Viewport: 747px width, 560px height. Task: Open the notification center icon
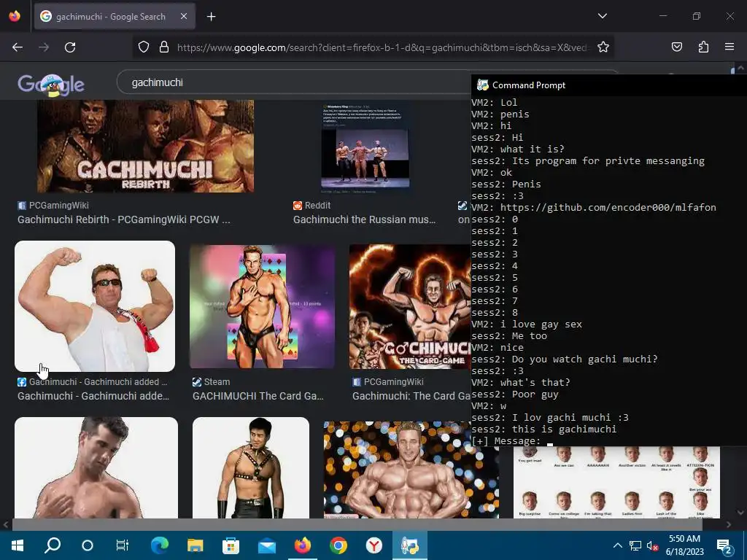[724, 545]
